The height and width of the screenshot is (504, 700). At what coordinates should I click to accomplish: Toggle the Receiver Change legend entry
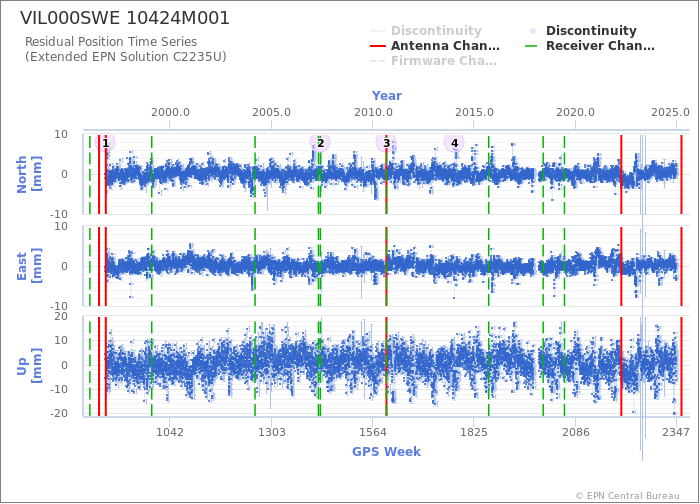[x=590, y=46]
